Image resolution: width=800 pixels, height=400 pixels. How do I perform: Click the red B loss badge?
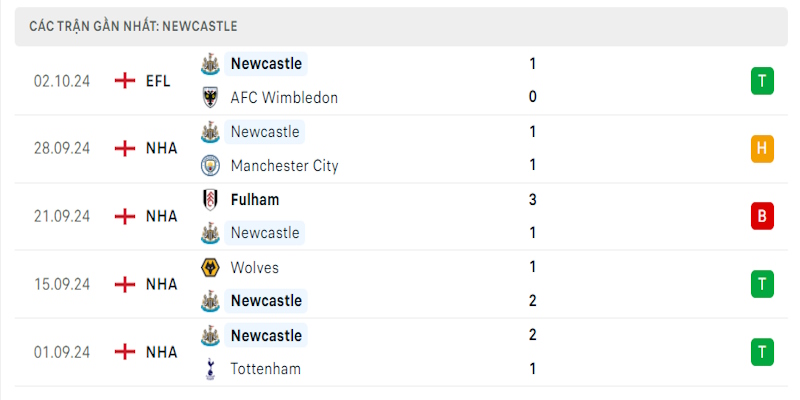(x=762, y=216)
